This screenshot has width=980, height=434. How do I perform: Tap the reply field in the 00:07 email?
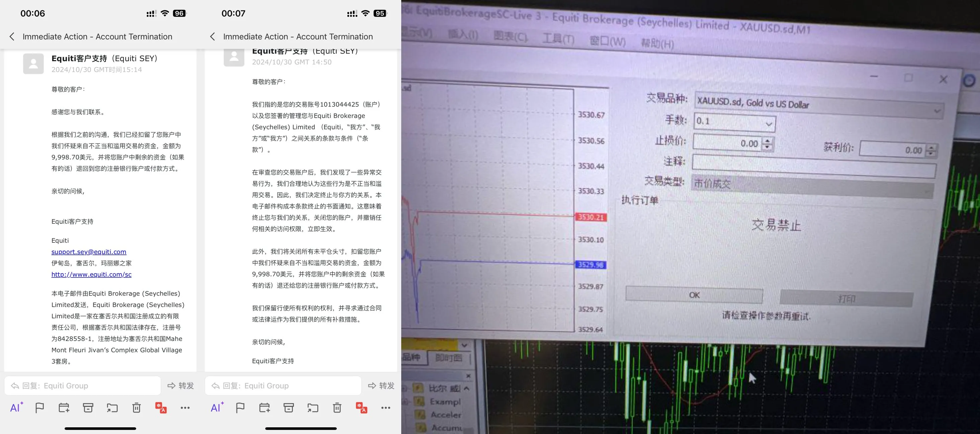point(283,386)
